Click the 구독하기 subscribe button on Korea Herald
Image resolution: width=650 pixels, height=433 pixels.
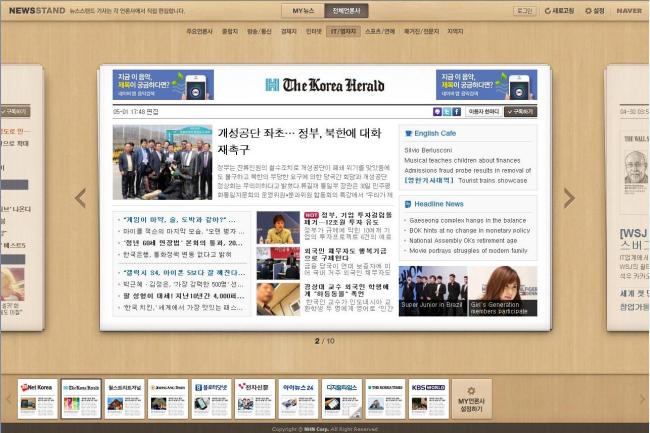[x=520, y=111]
